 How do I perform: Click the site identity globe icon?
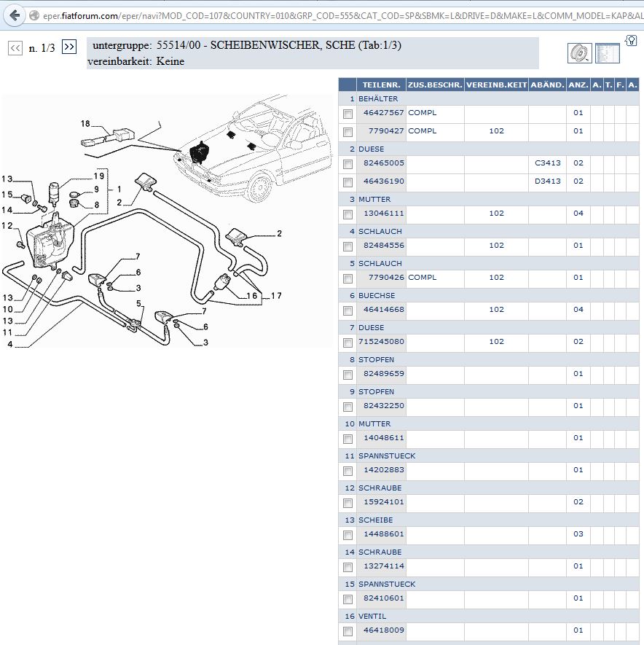click(34, 15)
